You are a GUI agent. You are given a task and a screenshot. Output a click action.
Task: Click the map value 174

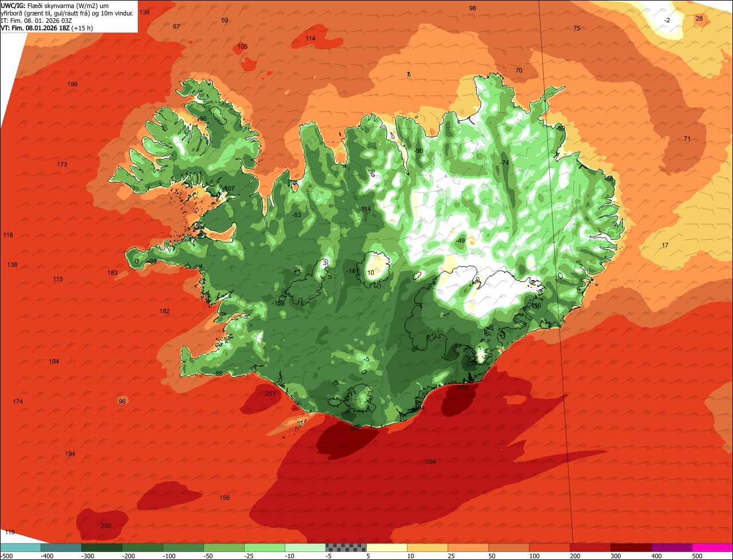pyautogui.click(x=18, y=401)
